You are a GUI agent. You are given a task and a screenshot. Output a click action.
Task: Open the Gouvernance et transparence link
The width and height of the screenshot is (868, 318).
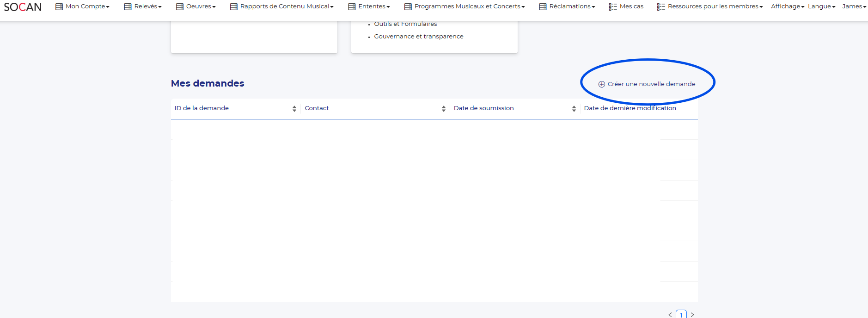pos(418,37)
